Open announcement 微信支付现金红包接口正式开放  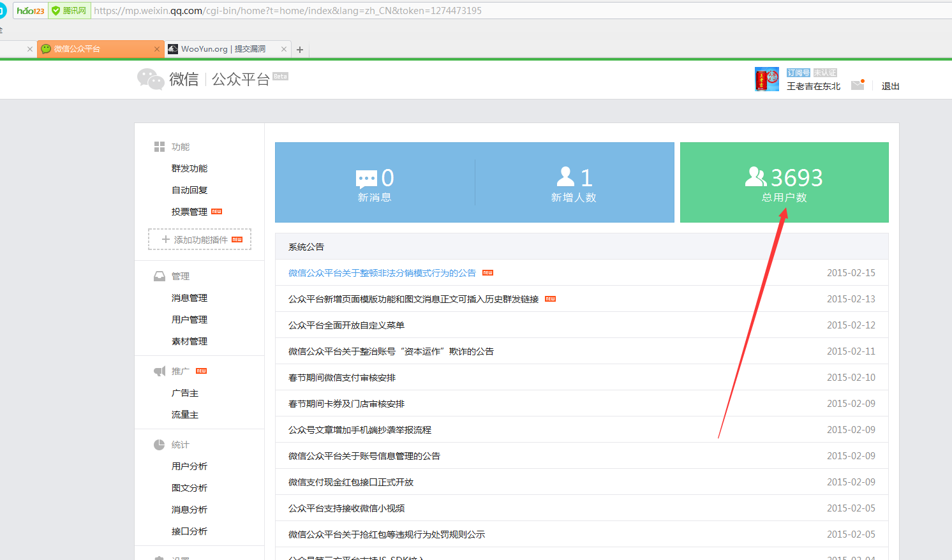[x=351, y=482]
